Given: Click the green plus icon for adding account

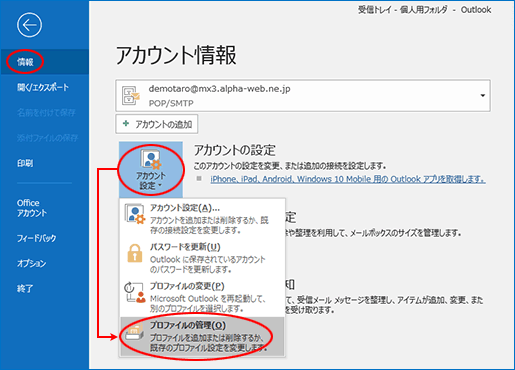Looking at the screenshot, I should pyautogui.click(x=126, y=124).
